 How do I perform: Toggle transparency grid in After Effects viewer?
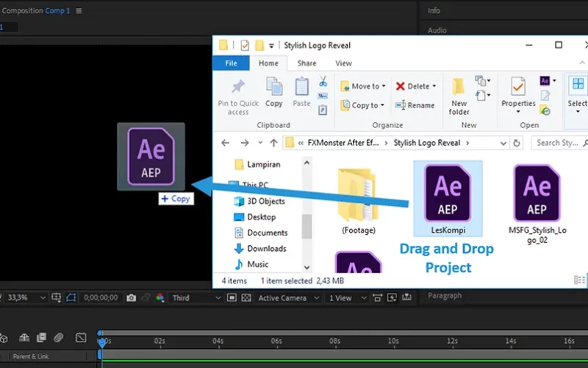[246, 298]
